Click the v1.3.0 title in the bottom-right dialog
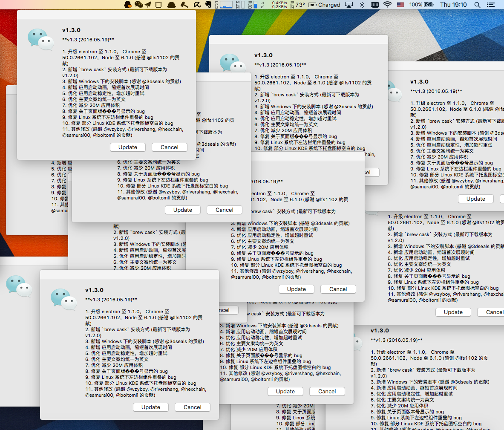This screenshot has height=430, width=504. tap(380, 330)
